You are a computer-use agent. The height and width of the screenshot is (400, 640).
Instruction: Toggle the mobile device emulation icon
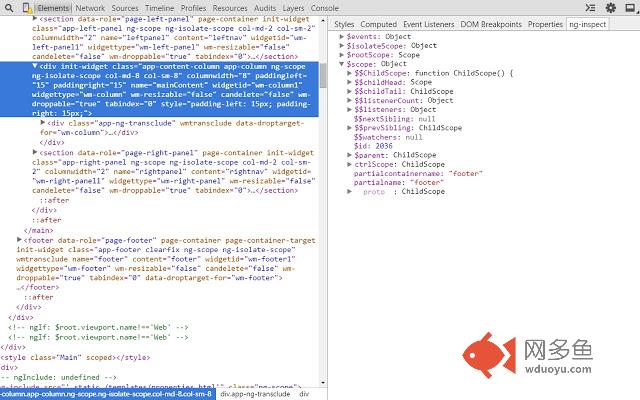click(27, 8)
